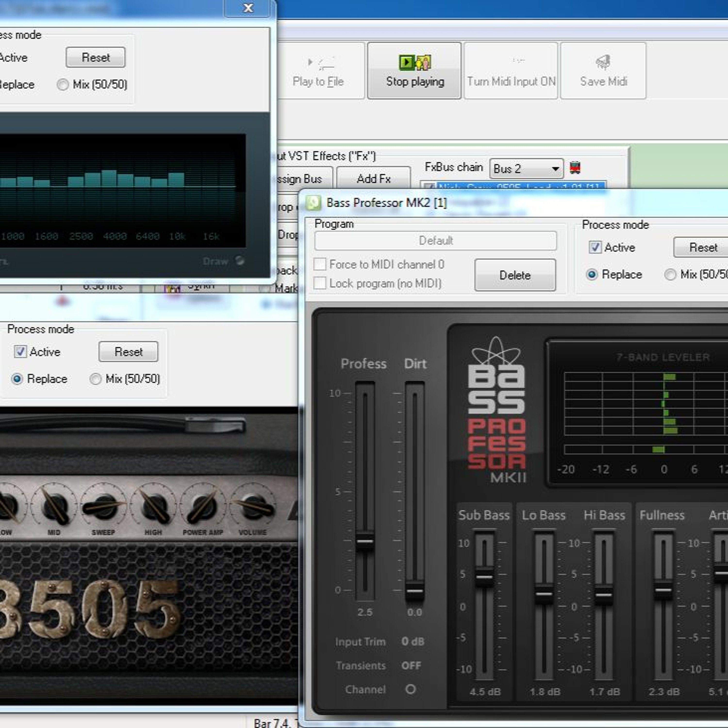Image resolution: width=728 pixels, height=728 pixels.
Task: Select Replace radio in Bass Professor window
Action: click(x=592, y=274)
